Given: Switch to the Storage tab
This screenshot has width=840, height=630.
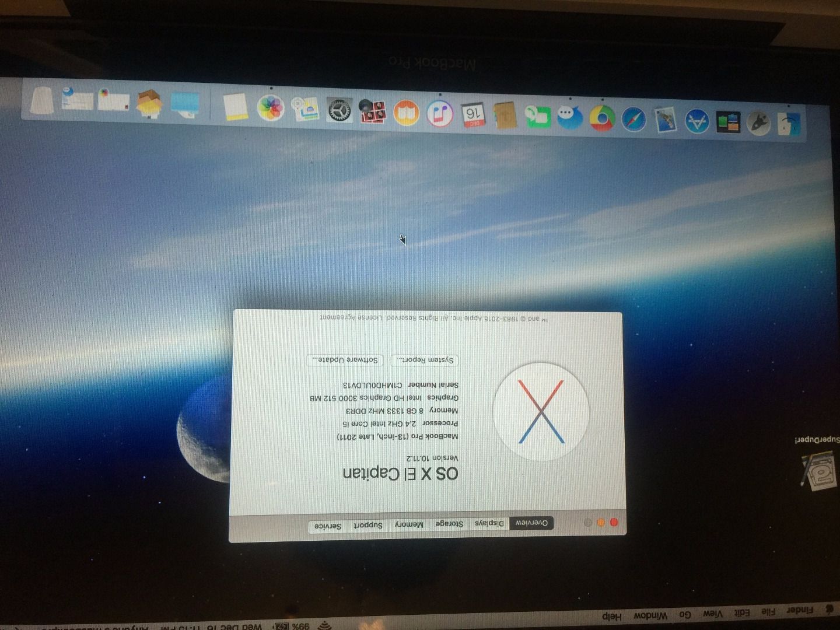Looking at the screenshot, I should [449, 523].
